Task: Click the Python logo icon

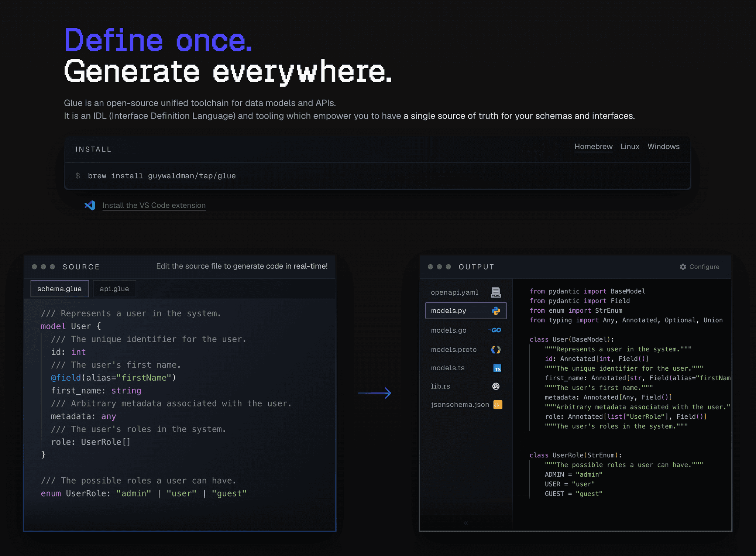Action: [496, 311]
